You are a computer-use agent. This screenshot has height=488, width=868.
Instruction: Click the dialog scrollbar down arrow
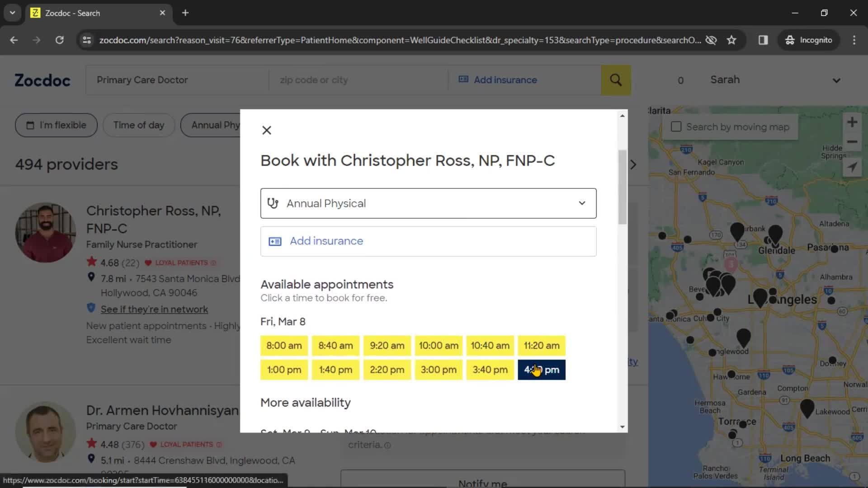click(x=623, y=427)
